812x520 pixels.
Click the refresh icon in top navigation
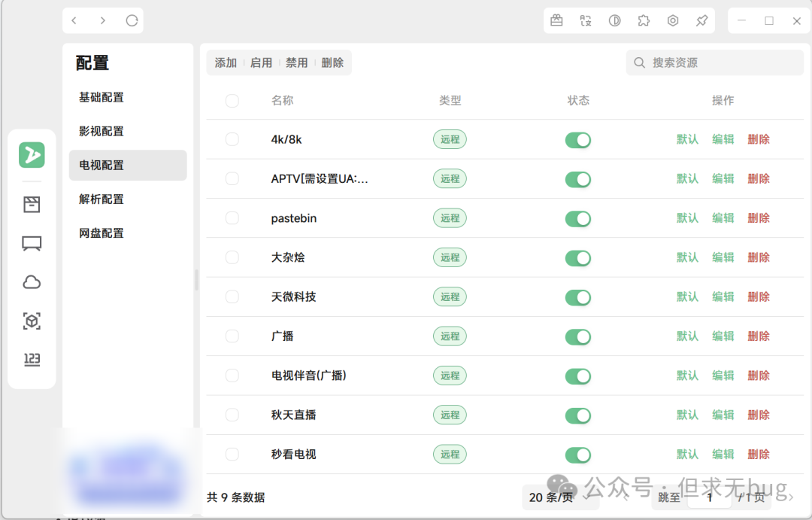(132, 21)
